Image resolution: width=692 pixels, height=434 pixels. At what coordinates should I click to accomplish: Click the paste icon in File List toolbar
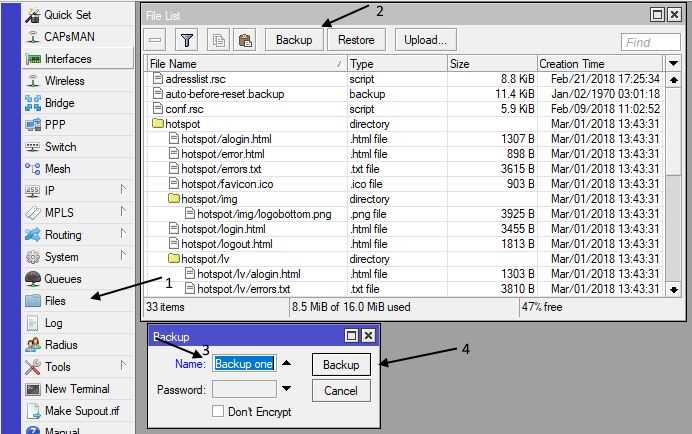243,40
